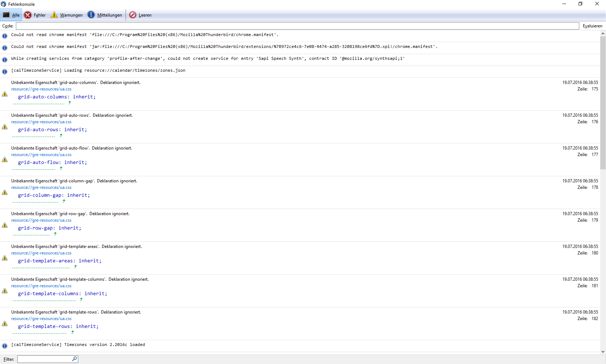Open ua.css link for grid-auto-columns warning
The width and height of the screenshot is (606, 364).
click(x=41, y=89)
